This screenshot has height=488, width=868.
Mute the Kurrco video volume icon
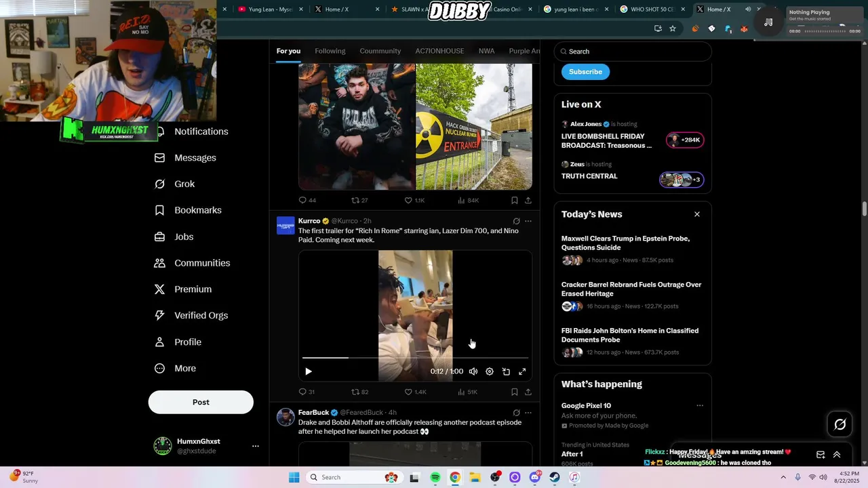click(473, 371)
